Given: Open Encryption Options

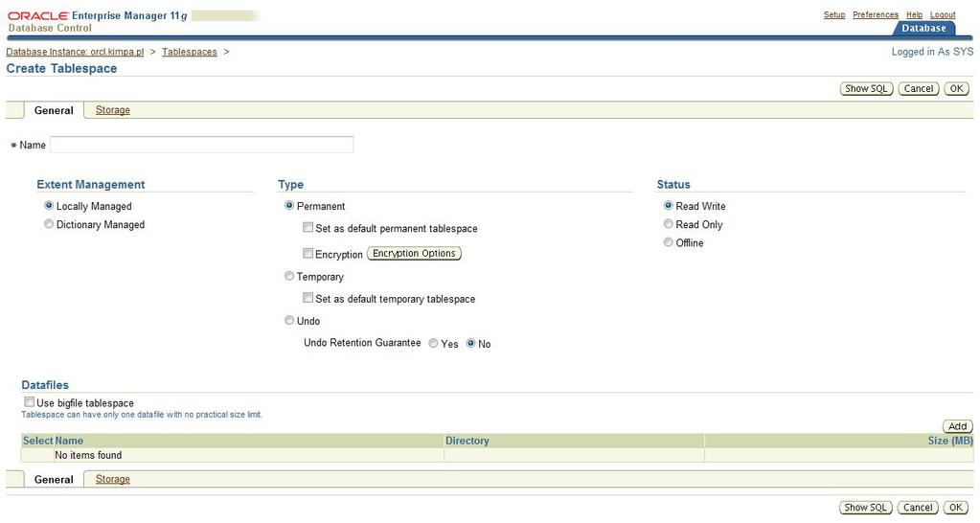Looking at the screenshot, I should [x=414, y=253].
